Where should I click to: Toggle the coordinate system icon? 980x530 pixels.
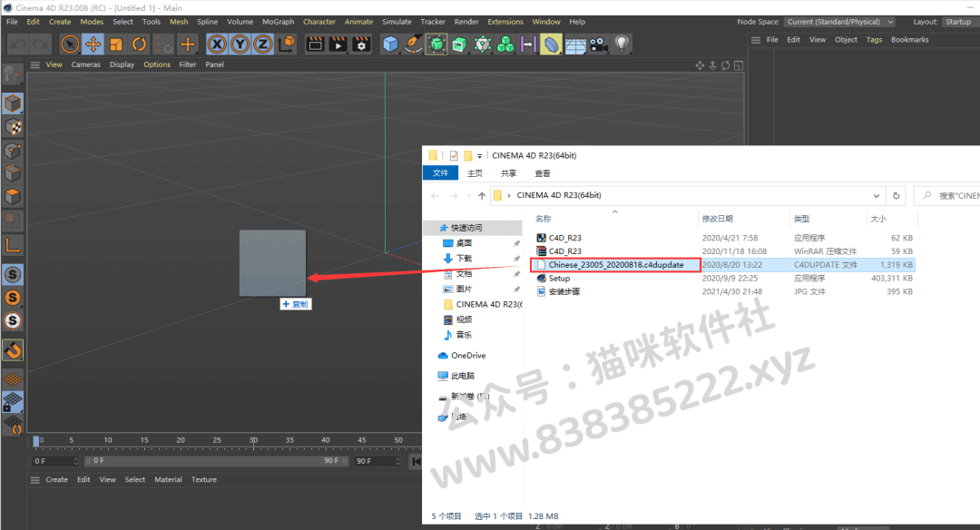[286, 44]
